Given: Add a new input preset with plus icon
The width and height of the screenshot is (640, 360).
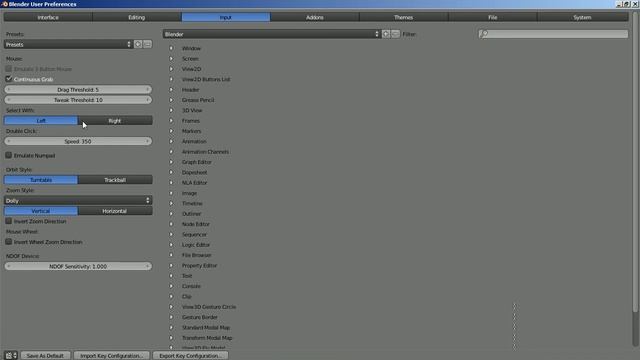Looking at the screenshot, I should pos(138,44).
